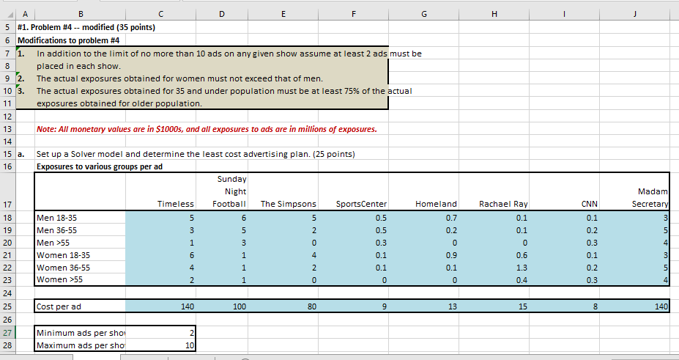Click SportsCenter value 0.3 for Men >55
679x360 pixels.
point(353,243)
